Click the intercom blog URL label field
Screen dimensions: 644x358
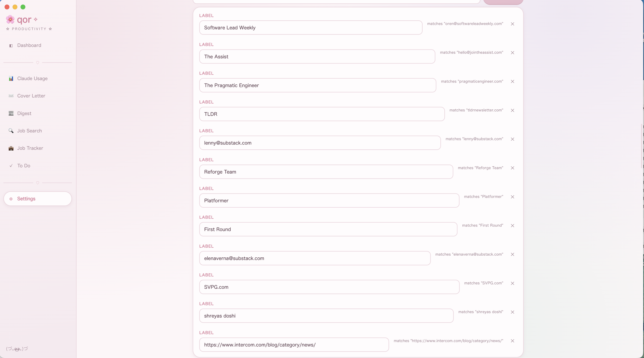294,345
